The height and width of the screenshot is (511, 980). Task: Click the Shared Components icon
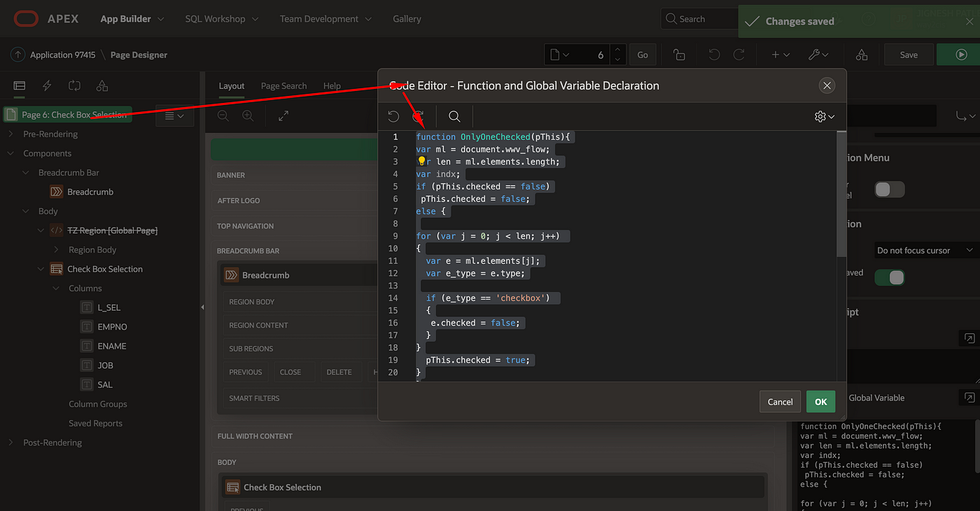(x=862, y=55)
